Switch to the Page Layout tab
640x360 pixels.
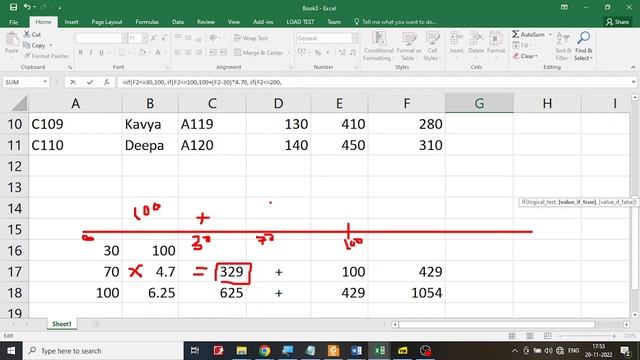(107, 22)
